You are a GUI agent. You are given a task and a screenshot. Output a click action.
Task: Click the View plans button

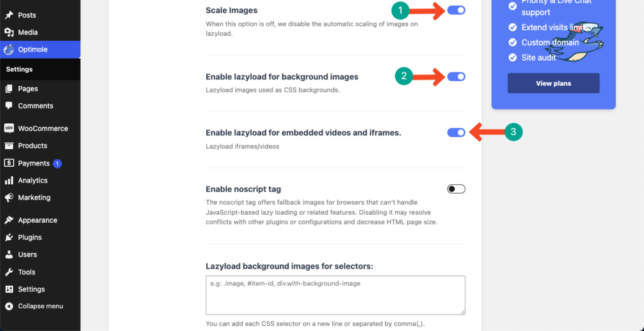point(553,84)
